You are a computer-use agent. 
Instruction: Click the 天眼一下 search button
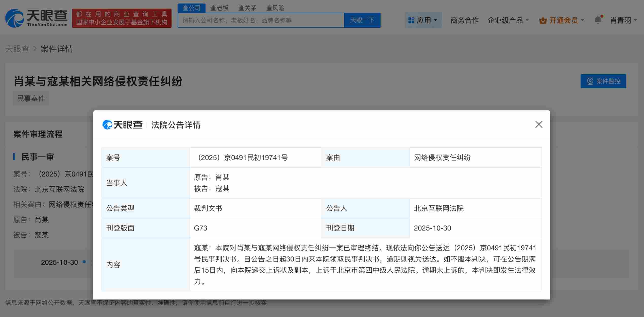pos(362,20)
